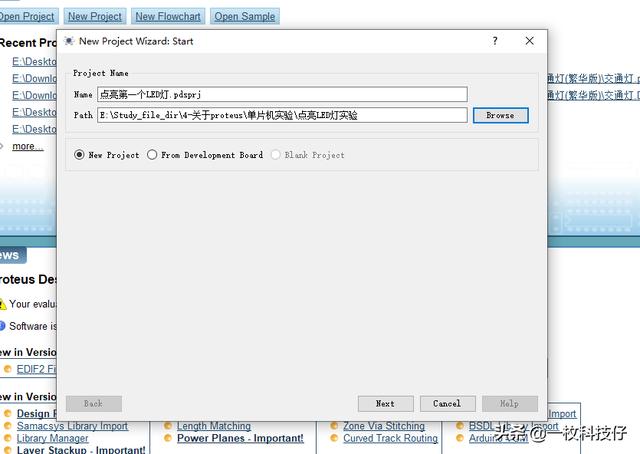Click the Open Sample link

(x=244, y=16)
